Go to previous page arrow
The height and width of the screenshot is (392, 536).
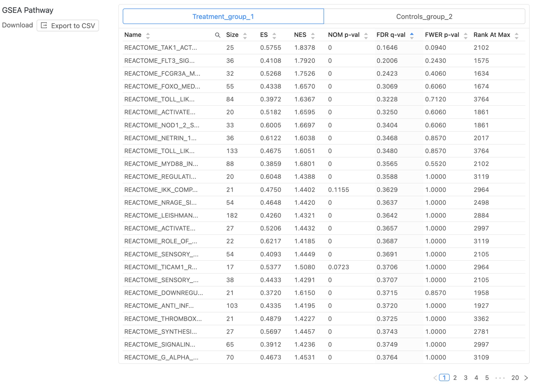[x=435, y=378]
